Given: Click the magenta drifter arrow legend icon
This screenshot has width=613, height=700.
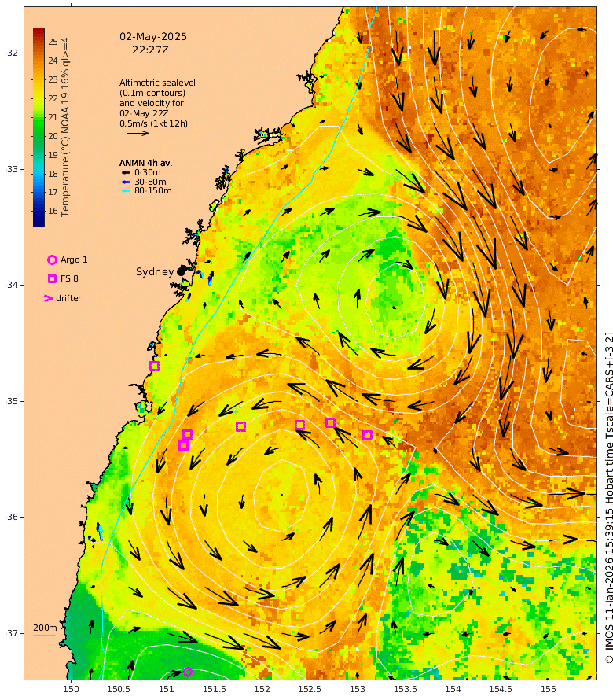Looking at the screenshot, I should 49,298.
